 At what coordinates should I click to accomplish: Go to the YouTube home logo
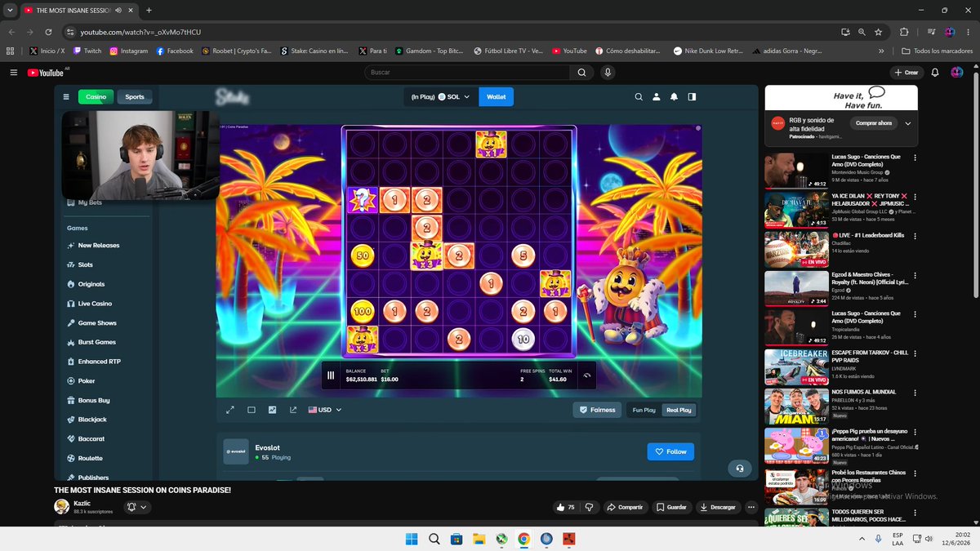click(x=47, y=73)
